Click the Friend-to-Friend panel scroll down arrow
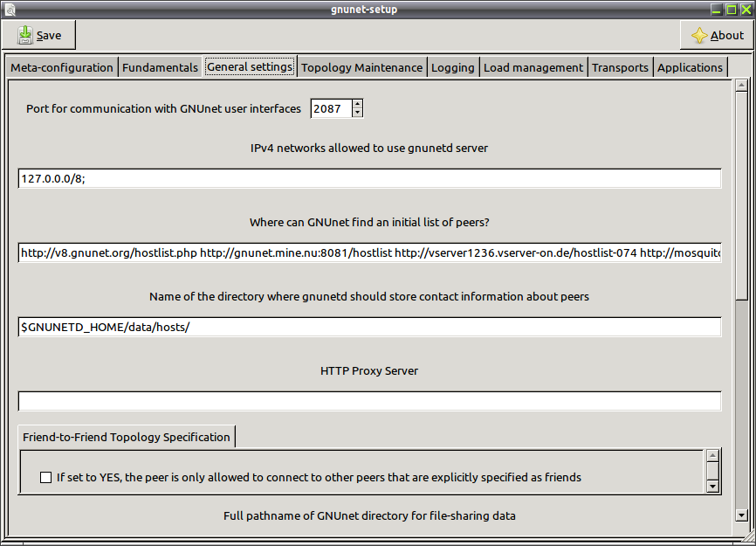The width and height of the screenshot is (756, 546). point(712,487)
